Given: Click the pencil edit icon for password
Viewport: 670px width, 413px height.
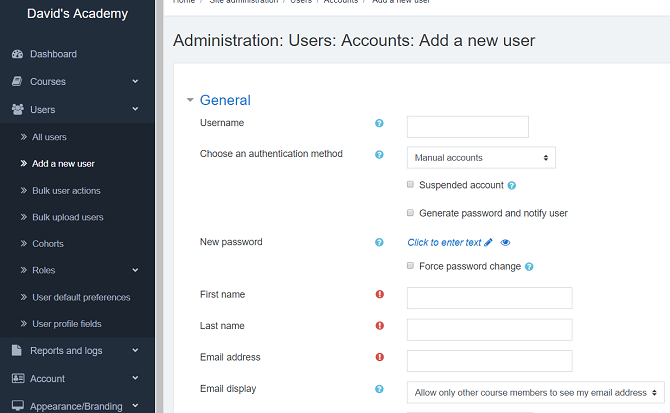Looking at the screenshot, I should point(488,242).
